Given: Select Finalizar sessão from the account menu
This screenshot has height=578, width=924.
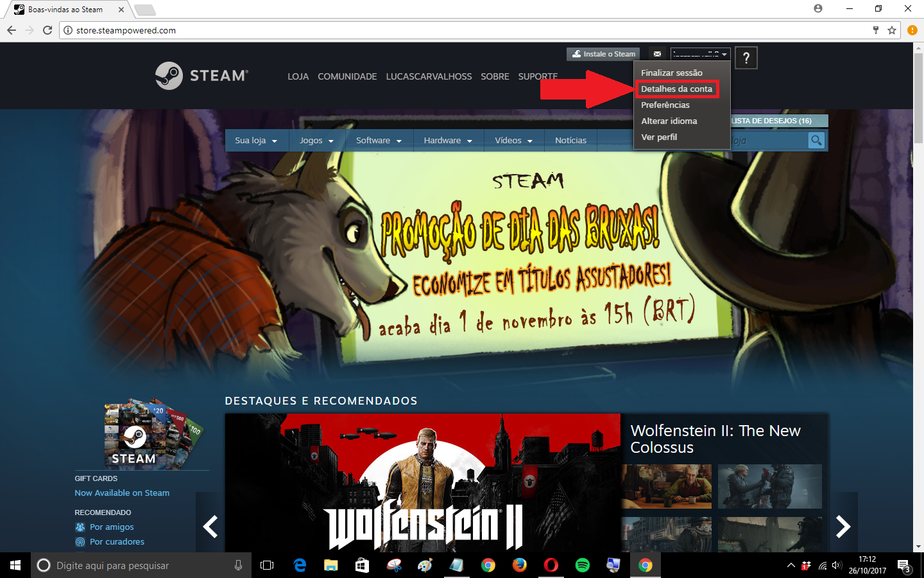Looking at the screenshot, I should pos(672,73).
